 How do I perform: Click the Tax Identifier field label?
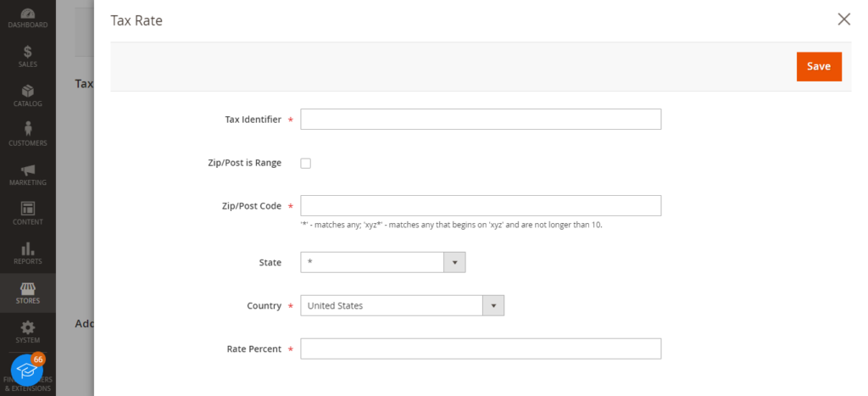pyautogui.click(x=253, y=119)
